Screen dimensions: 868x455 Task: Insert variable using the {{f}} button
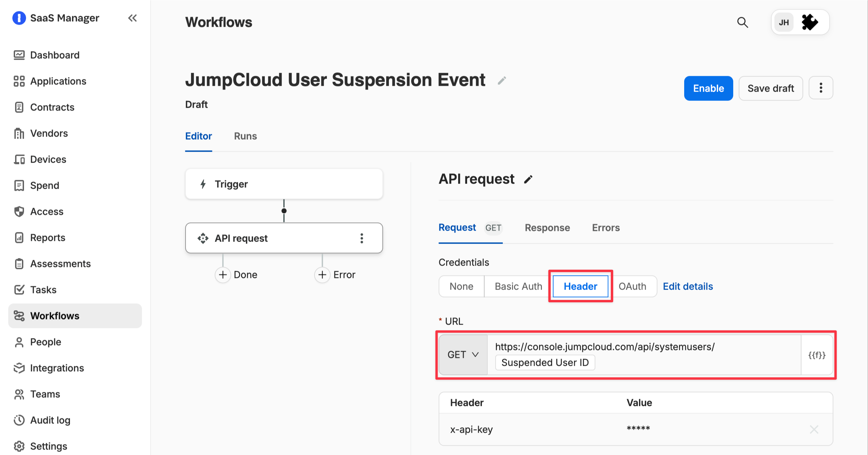tap(817, 355)
